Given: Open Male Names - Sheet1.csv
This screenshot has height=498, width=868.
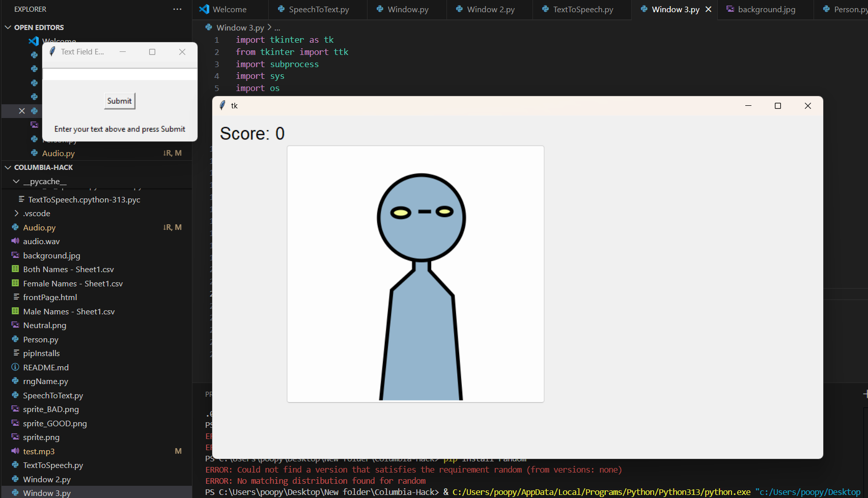Looking at the screenshot, I should (x=69, y=311).
